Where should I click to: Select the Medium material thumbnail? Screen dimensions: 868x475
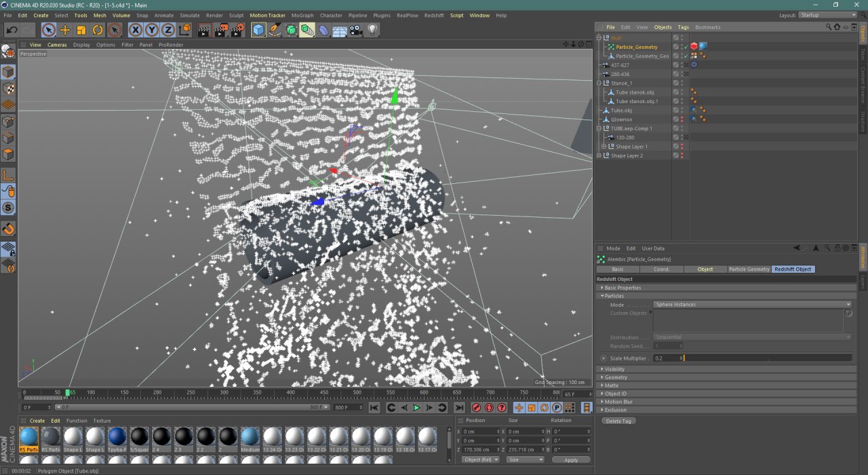[250, 440]
